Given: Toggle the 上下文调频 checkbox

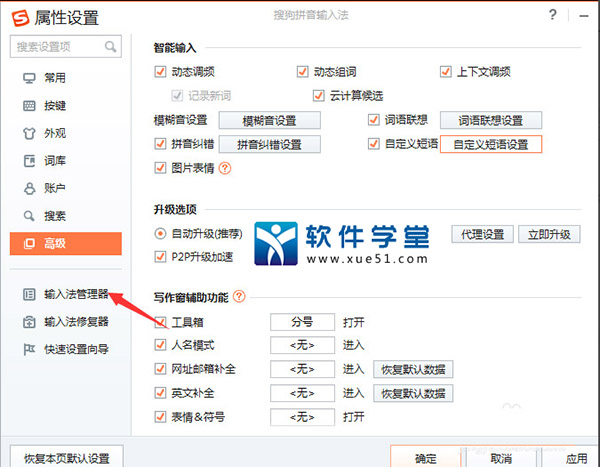Looking at the screenshot, I should 445,72.
